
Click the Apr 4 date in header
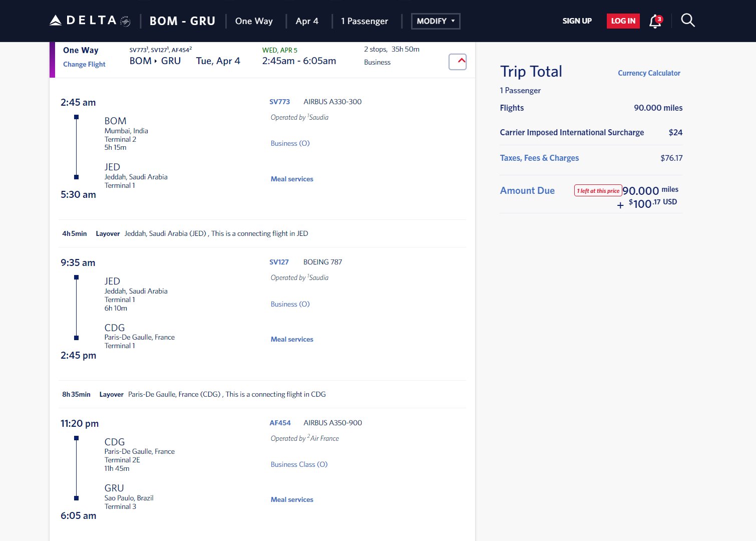[307, 21]
